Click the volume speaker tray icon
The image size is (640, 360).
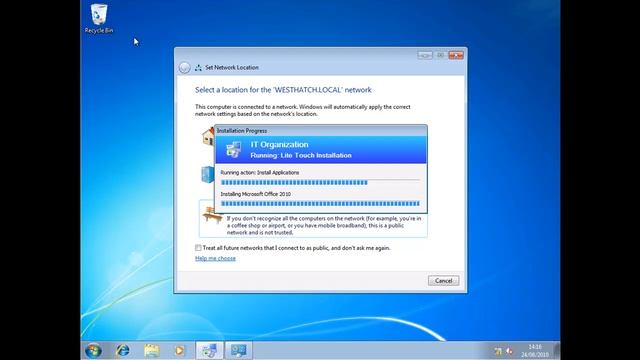coord(509,351)
